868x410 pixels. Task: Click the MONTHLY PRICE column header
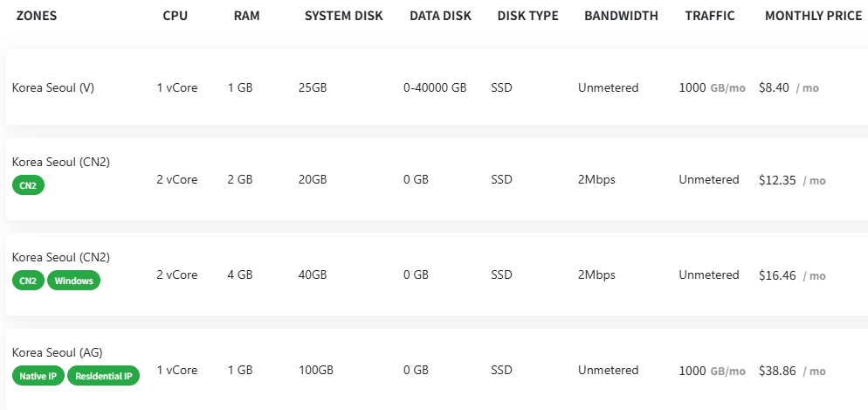[x=813, y=16]
